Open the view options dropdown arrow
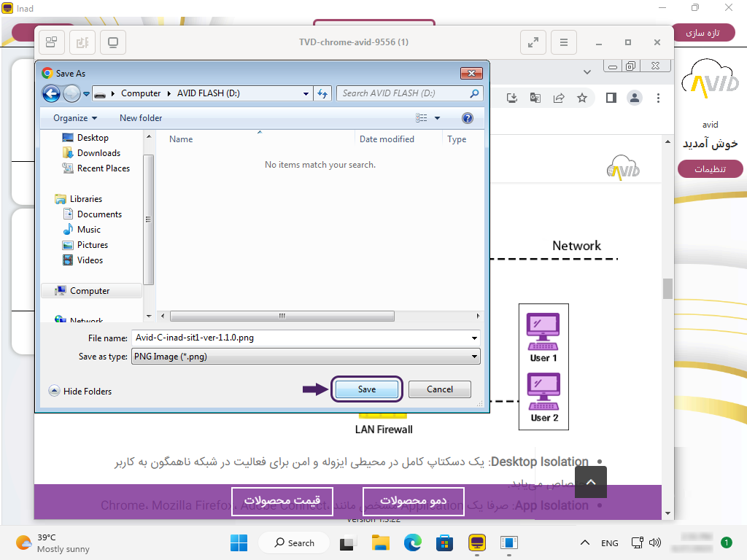The height and width of the screenshot is (560, 747). 438,118
